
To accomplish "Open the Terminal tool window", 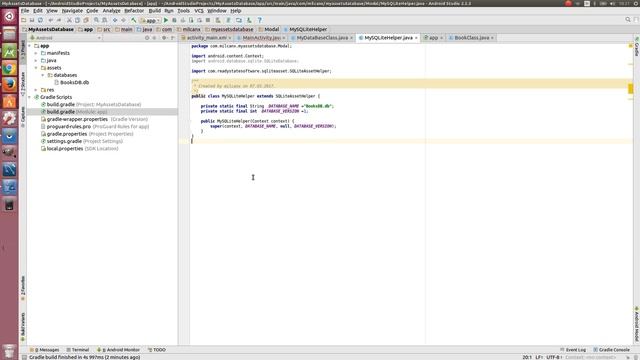I will point(78,350).
